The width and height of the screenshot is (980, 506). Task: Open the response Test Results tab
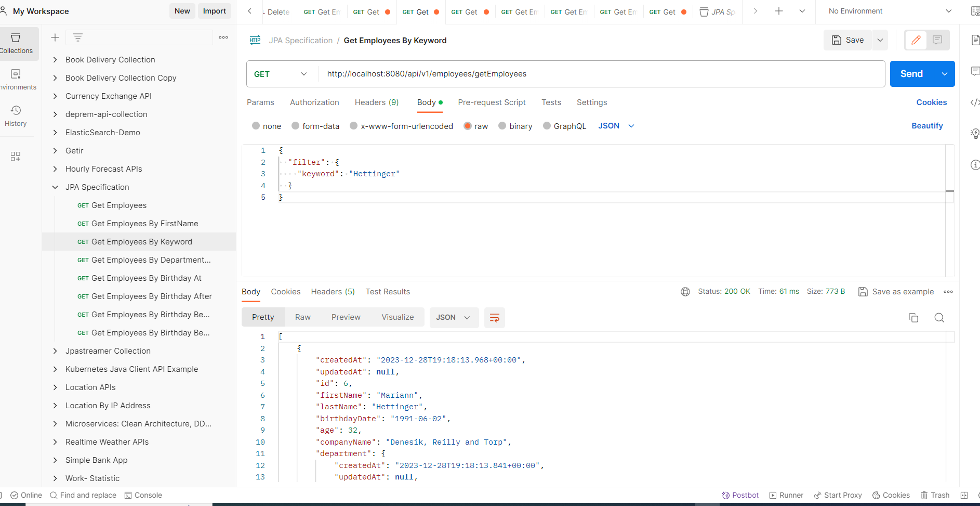pos(388,292)
